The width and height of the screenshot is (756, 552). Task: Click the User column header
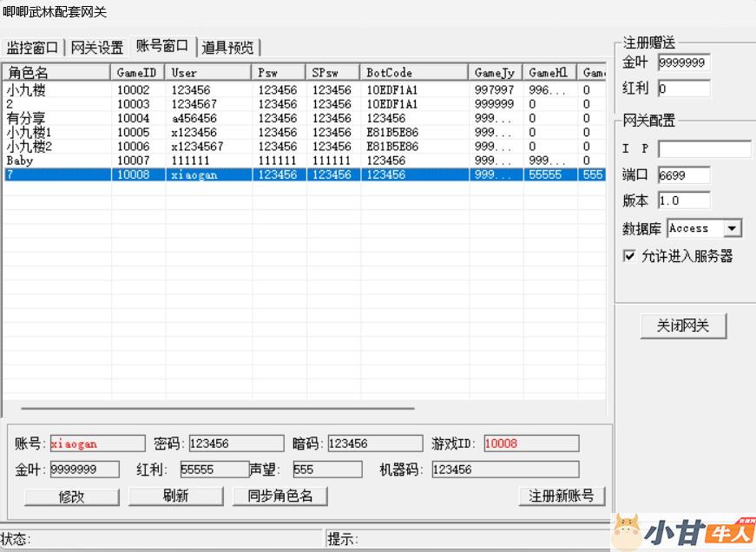click(x=208, y=72)
